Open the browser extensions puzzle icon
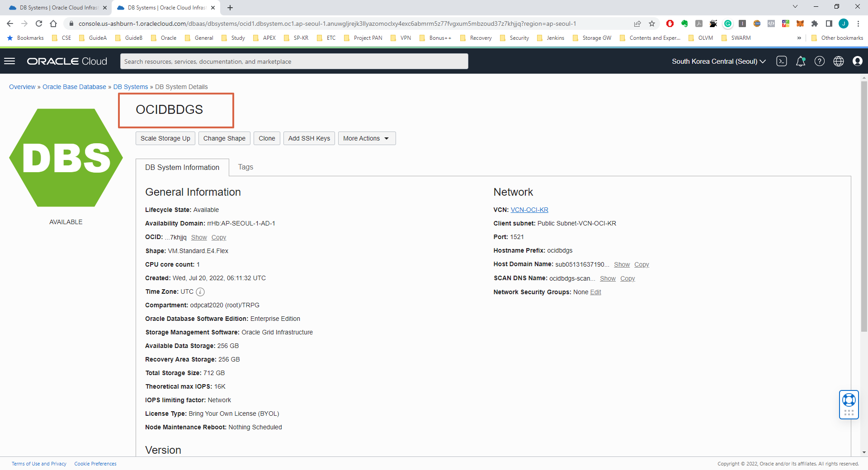868x470 pixels. pos(815,23)
